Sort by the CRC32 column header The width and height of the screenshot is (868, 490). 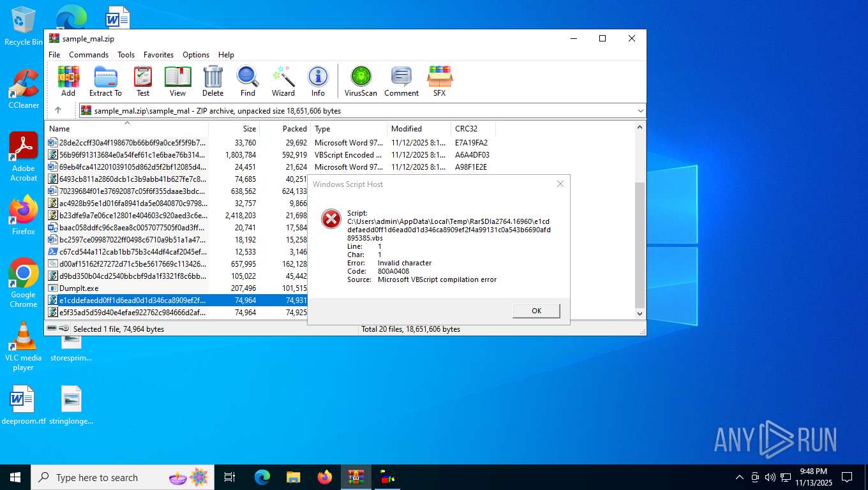473,129
